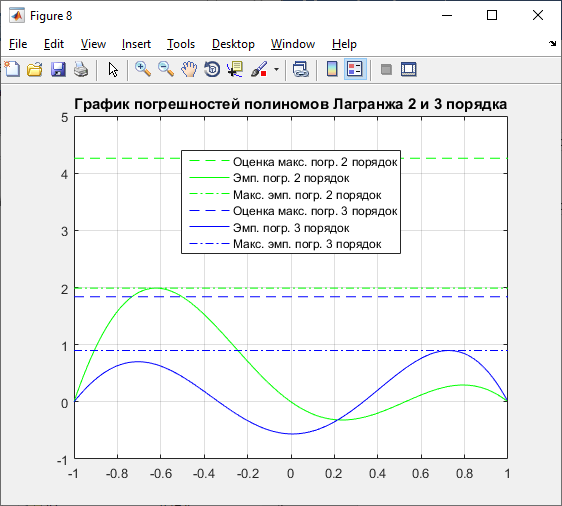The height and width of the screenshot is (506, 562).
Task: Click the Hide Plot Tools icon
Action: (386, 69)
